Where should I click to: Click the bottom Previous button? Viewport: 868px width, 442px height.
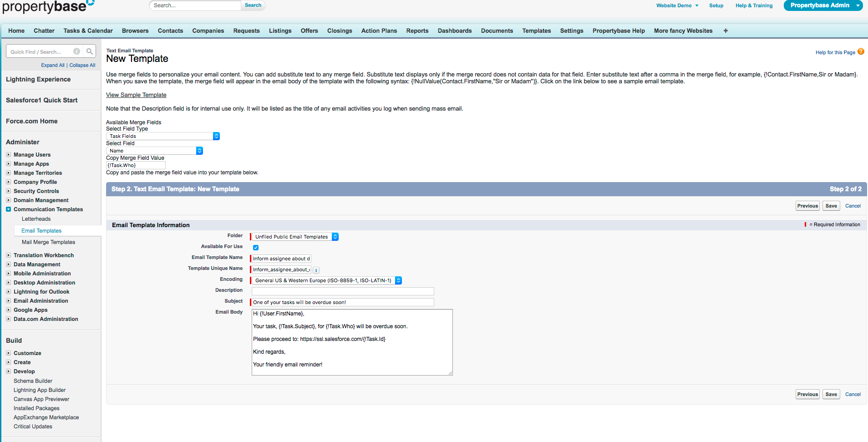[807, 394]
